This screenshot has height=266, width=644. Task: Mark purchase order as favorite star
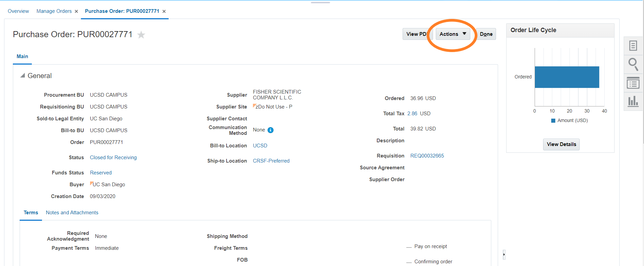tap(141, 35)
